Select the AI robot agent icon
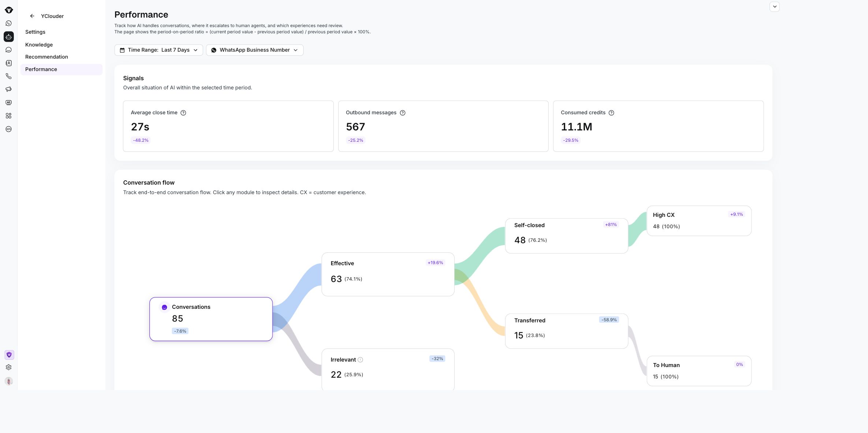Viewport: 868px width, 433px height. (9, 37)
